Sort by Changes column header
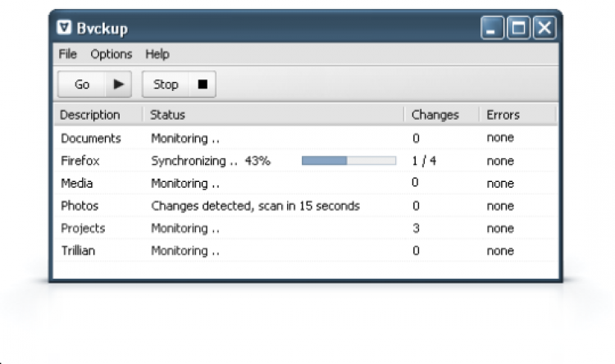 (x=435, y=115)
